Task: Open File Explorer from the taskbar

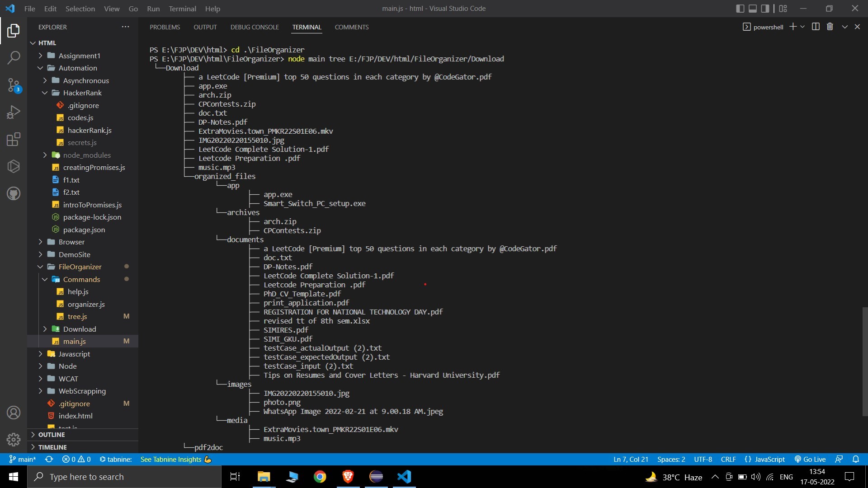Action: 264,477
